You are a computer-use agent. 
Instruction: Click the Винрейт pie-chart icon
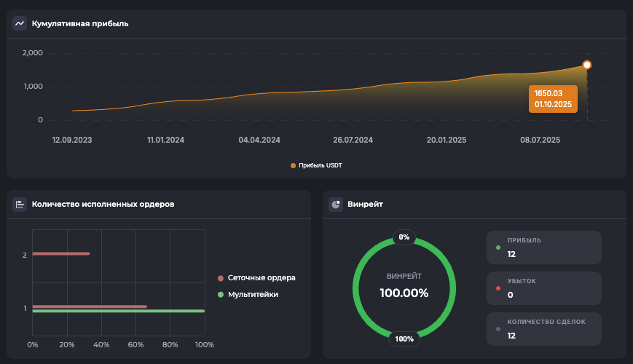coord(336,204)
